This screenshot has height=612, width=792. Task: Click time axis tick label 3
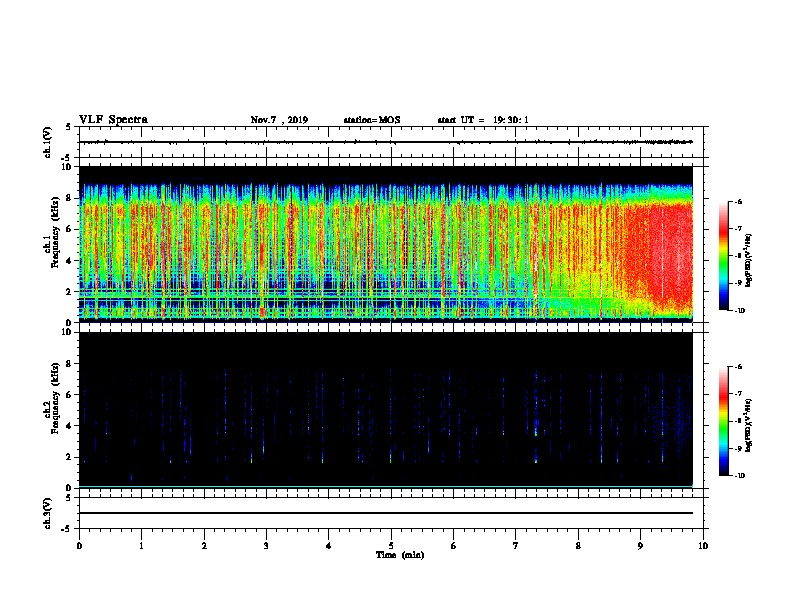[266, 546]
